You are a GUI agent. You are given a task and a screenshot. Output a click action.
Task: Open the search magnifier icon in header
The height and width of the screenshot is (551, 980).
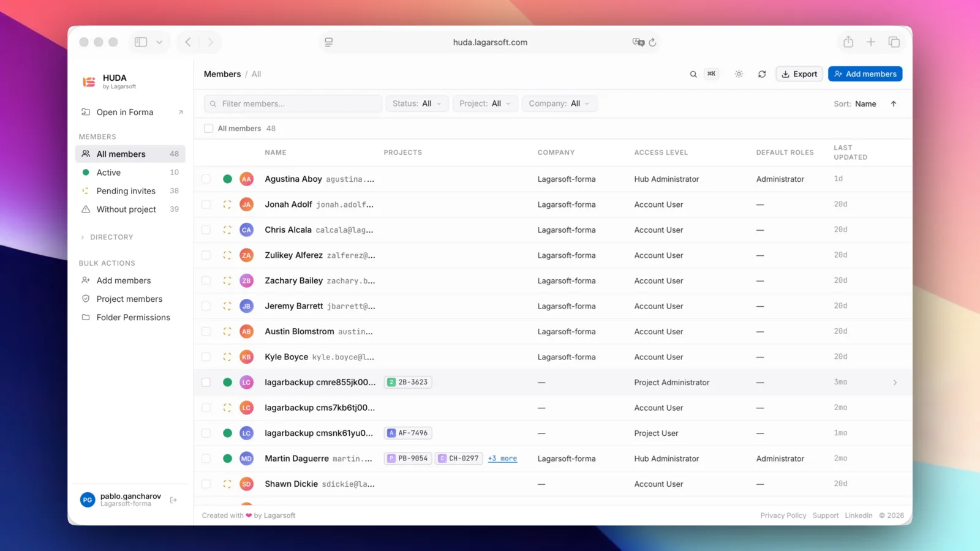click(693, 74)
